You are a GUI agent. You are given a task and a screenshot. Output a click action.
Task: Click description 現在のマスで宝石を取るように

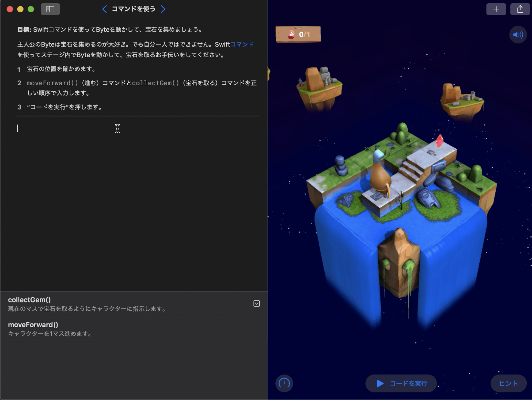tap(87, 309)
